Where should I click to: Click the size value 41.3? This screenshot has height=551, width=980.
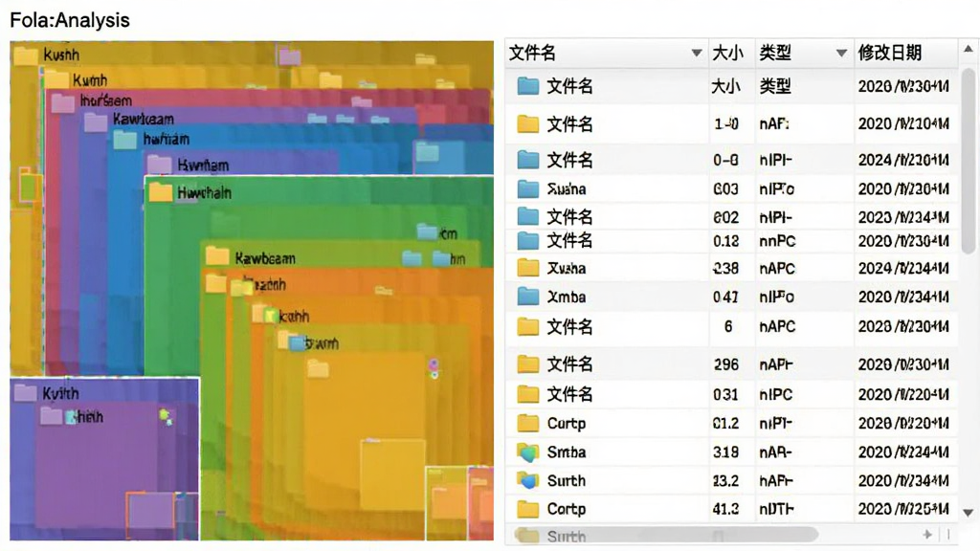725,510
